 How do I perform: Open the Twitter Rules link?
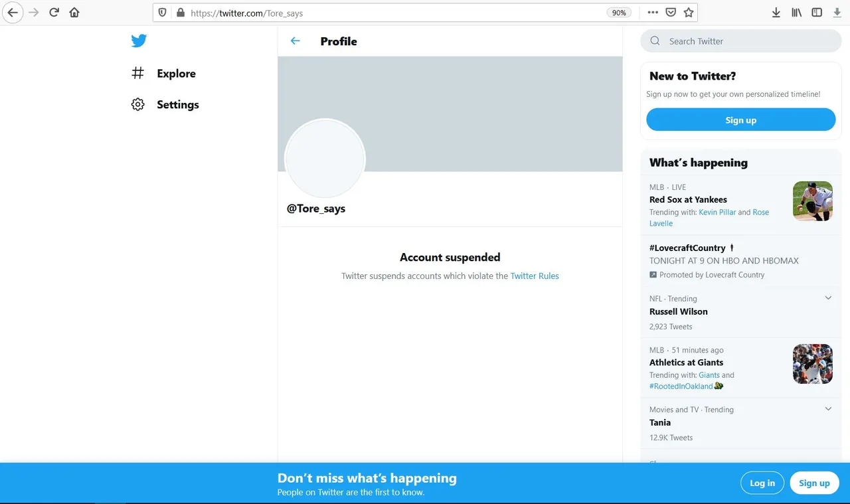coord(535,276)
